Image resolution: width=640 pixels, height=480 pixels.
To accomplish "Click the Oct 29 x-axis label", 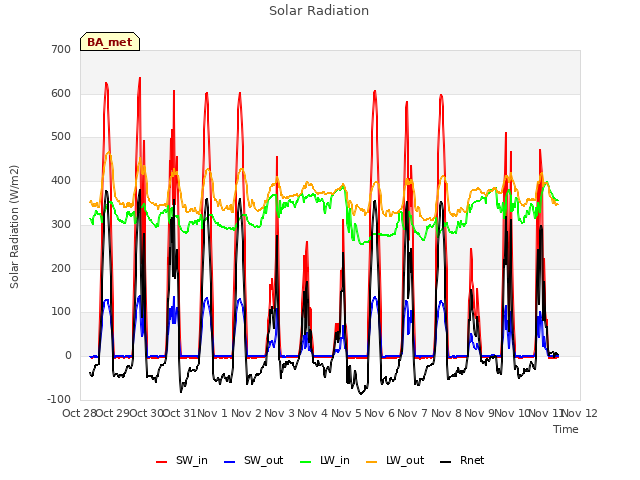I will tap(113, 413).
